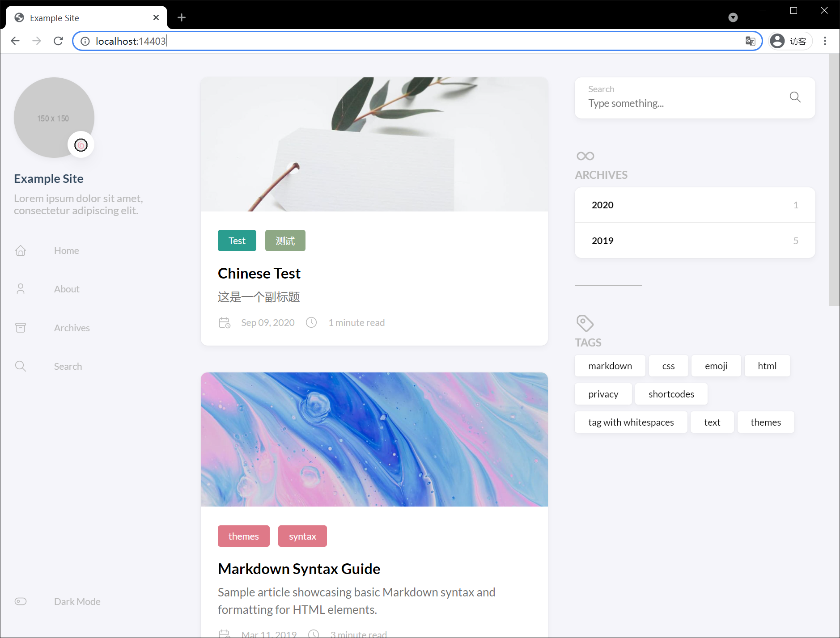Click the green Test category badge
The image size is (840, 638).
coord(237,240)
